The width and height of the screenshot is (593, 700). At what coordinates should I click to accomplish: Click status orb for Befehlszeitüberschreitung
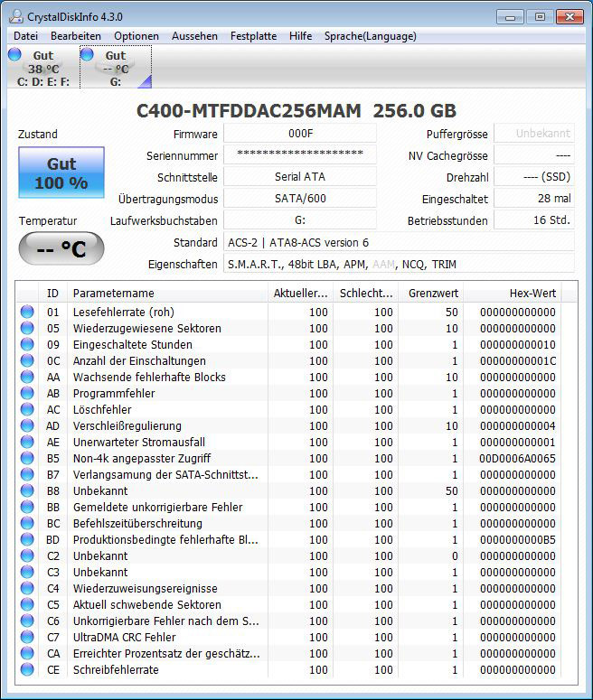(27, 523)
